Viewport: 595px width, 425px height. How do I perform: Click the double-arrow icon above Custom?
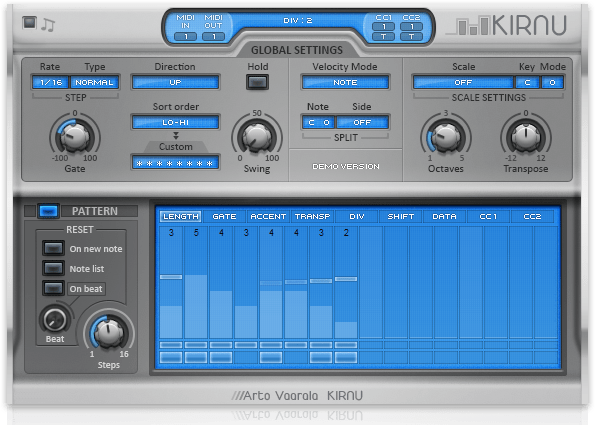click(x=176, y=135)
